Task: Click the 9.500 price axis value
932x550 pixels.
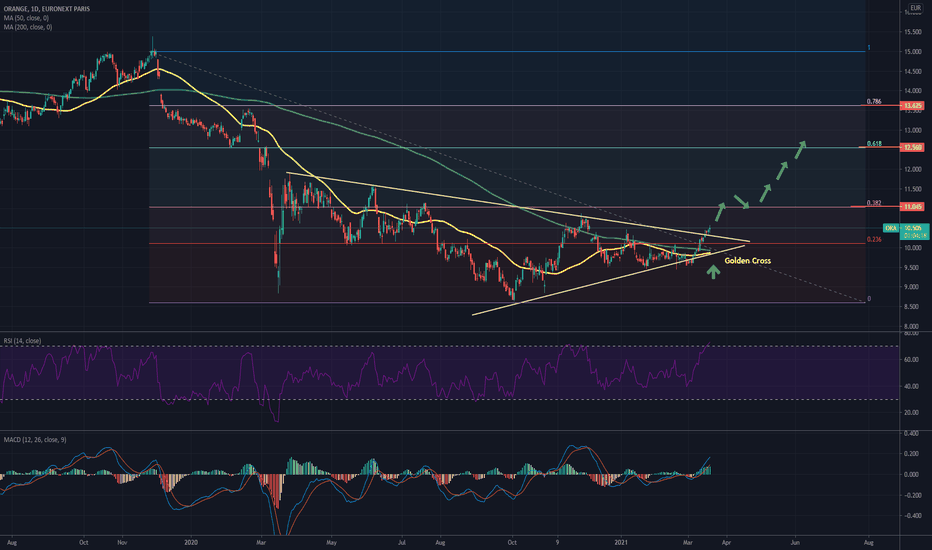Action: (x=913, y=268)
